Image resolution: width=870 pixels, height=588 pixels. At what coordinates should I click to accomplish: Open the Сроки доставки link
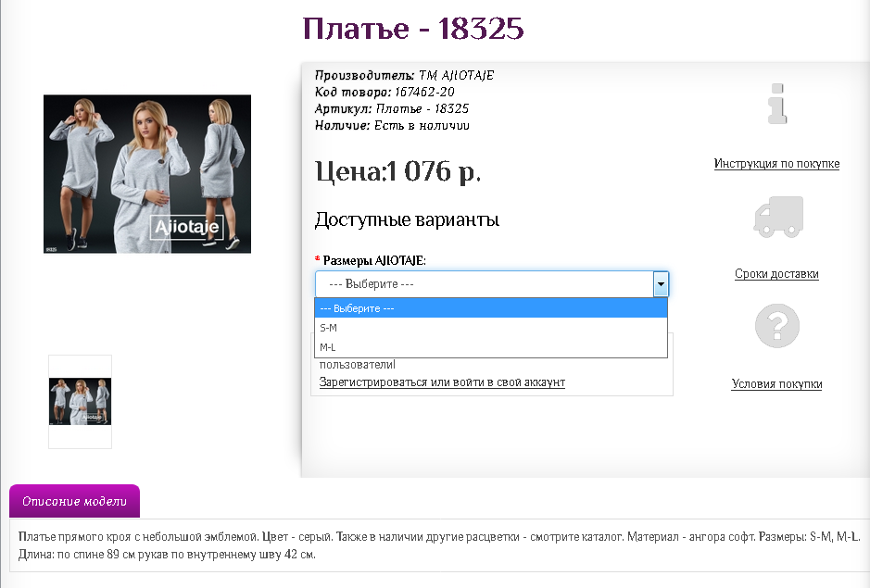point(776,273)
